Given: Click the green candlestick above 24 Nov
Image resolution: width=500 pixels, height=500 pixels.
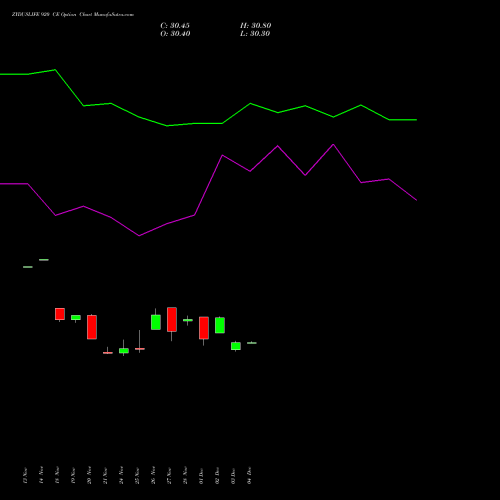Looking at the screenshot, I should click(124, 351).
